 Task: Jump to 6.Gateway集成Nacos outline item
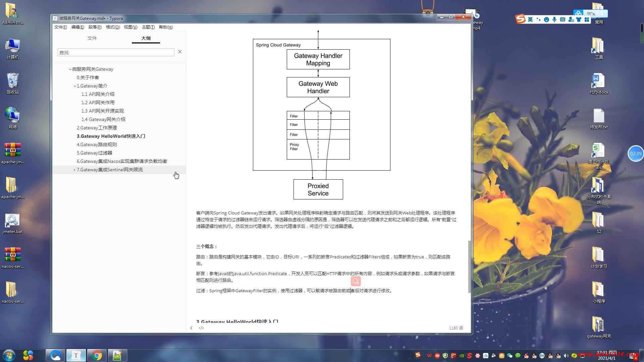tap(122, 161)
